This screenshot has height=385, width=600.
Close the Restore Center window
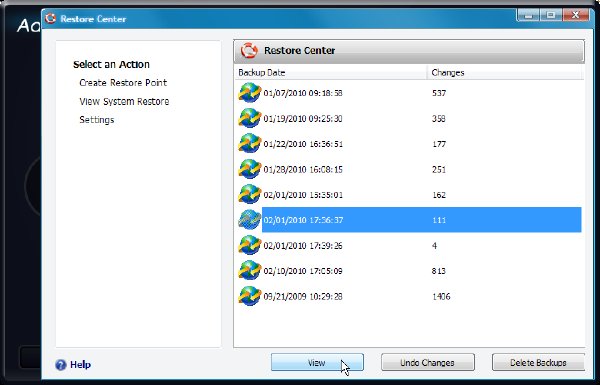coord(576,15)
